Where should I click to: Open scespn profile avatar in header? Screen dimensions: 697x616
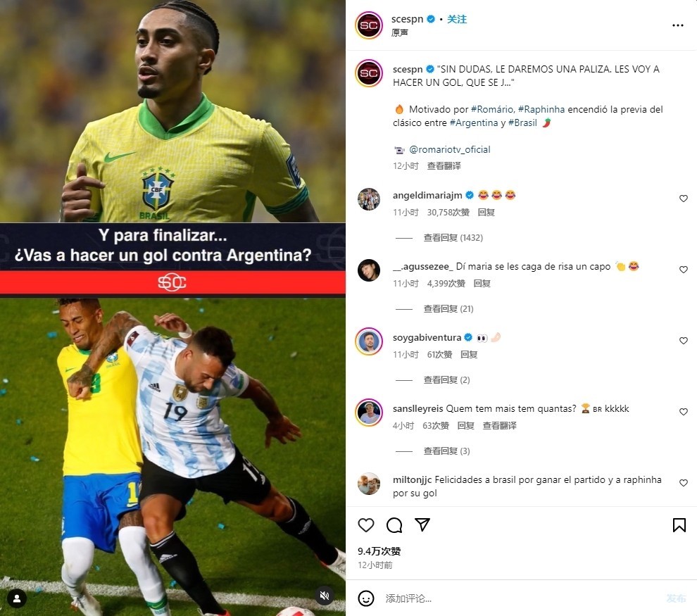pyautogui.click(x=369, y=25)
